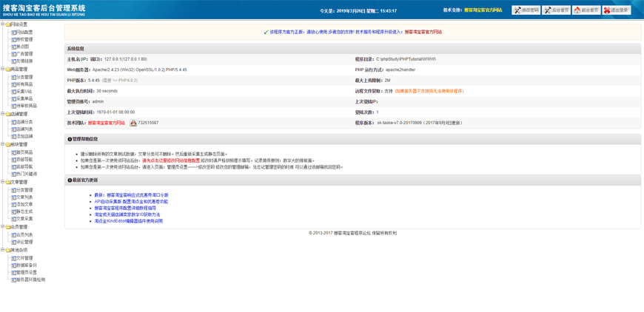Click the folder icon of 其他杂项
Image resolution: width=644 pixels, height=312 pixels.
tap(8, 250)
